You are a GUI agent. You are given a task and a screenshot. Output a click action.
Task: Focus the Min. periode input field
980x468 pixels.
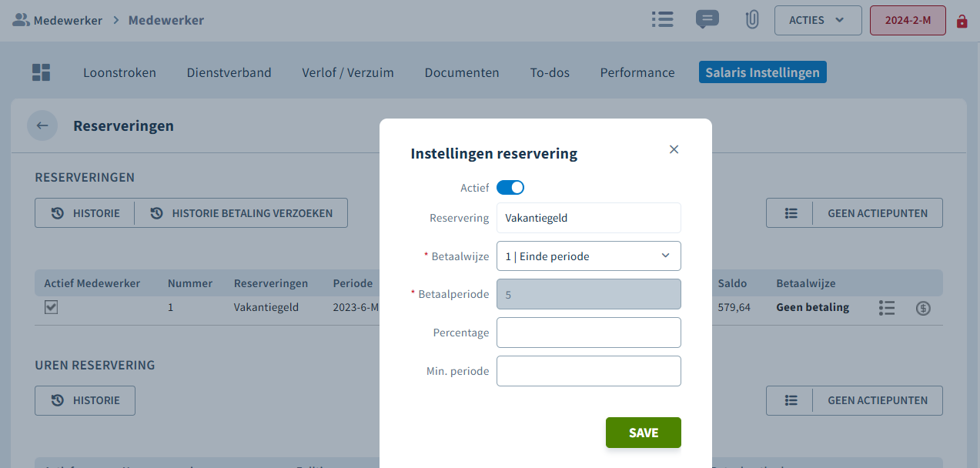pos(589,371)
